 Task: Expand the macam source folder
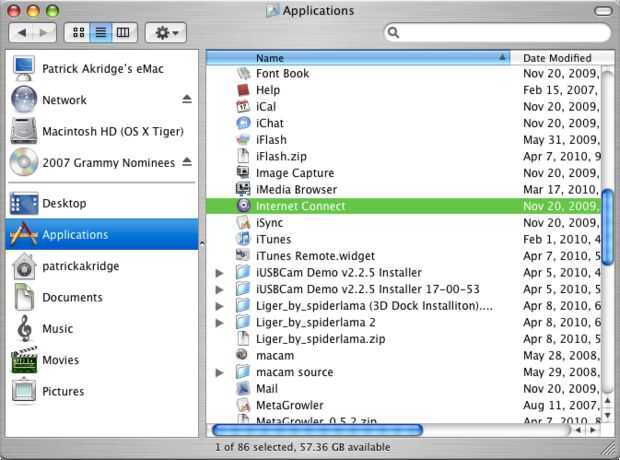coord(219,373)
